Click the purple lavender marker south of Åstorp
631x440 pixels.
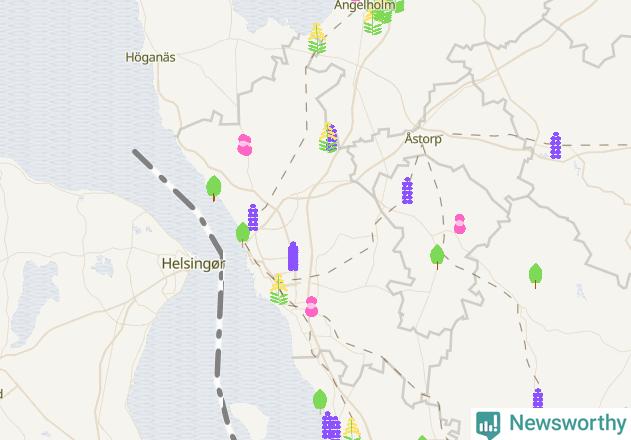(x=407, y=191)
